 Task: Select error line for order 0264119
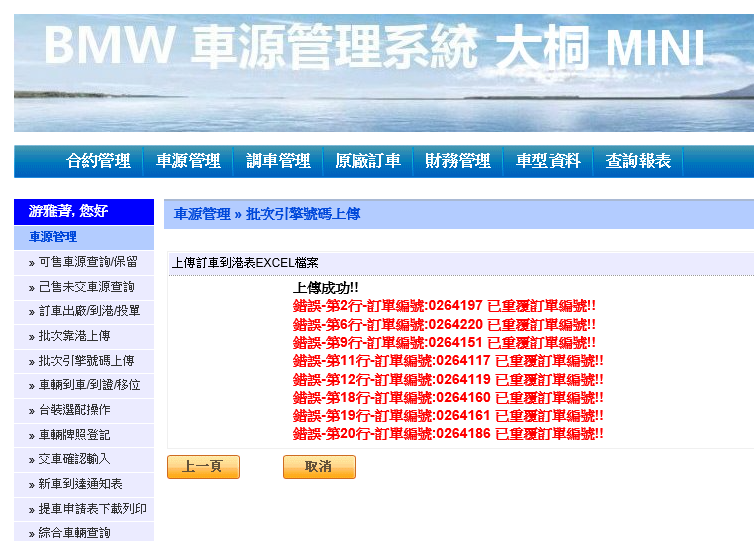point(448,379)
